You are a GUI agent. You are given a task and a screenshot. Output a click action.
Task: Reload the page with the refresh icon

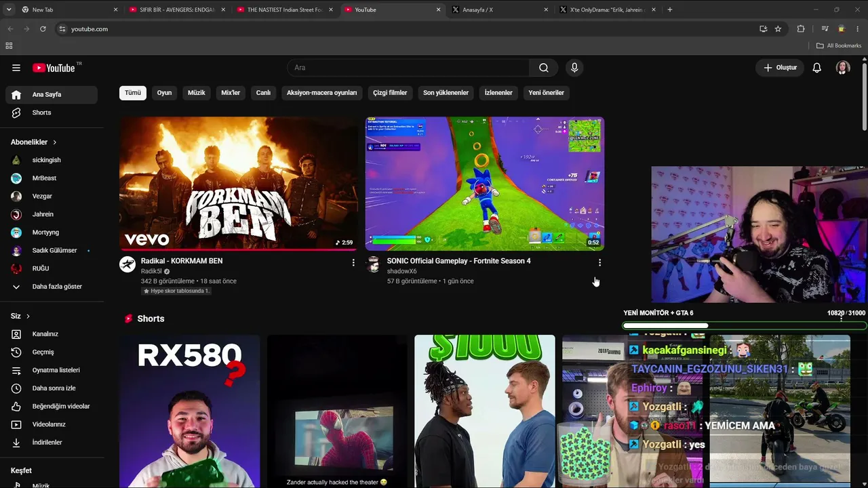[x=43, y=29]
